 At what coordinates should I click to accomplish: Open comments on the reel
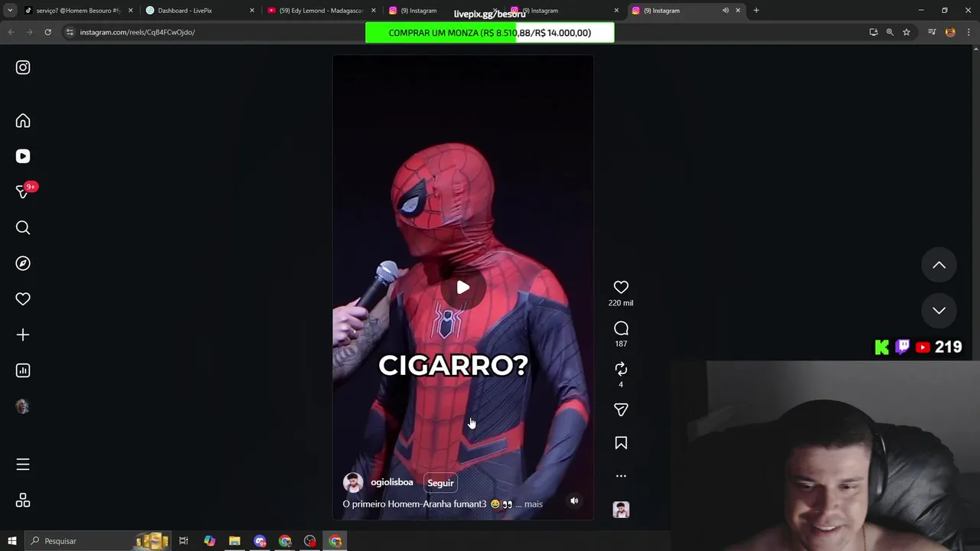click(x=621, y=328)
